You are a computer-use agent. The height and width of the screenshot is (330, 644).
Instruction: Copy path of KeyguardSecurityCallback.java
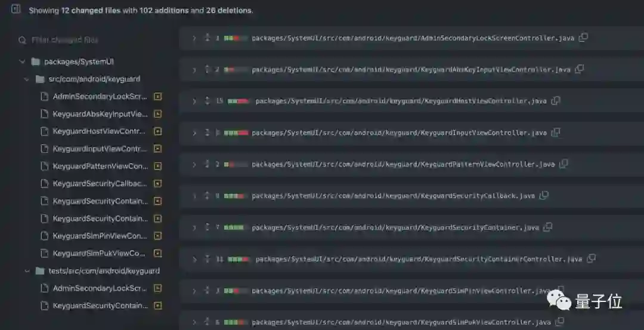click(544, 196)
